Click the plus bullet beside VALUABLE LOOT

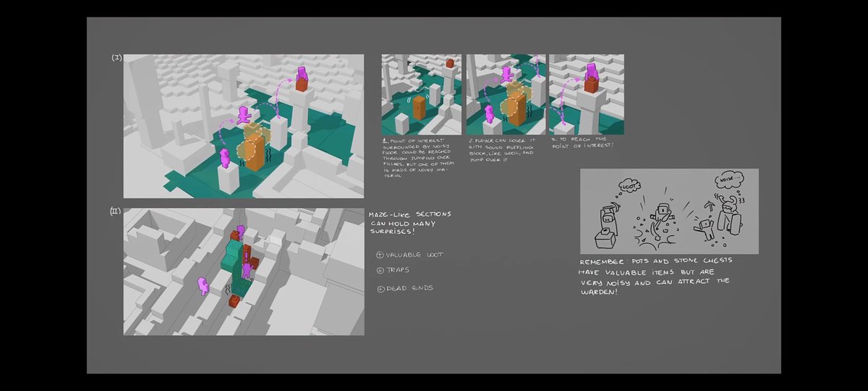tap(380, 255)
